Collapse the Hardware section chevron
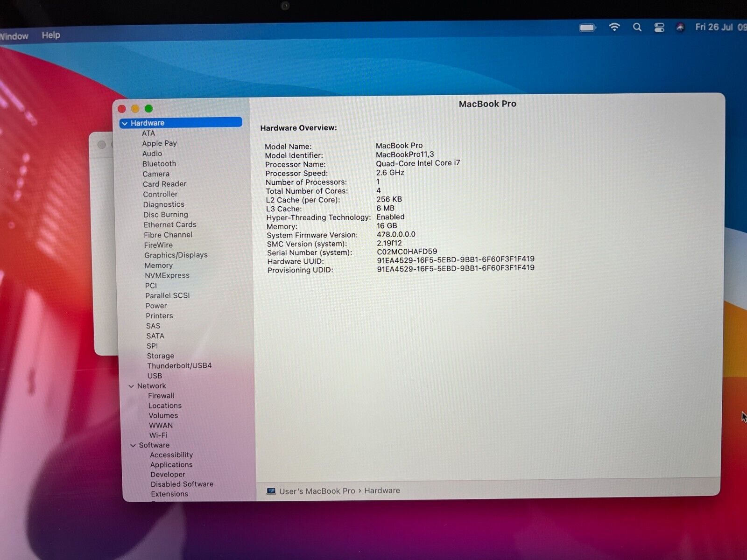Image resolution: width=747 pixels, height=560 pixels. click(x=125, y=124)
